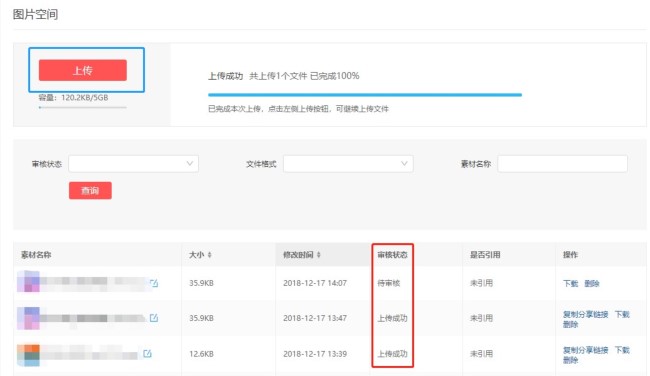Click the blurred file name in 13:47 row
Image resolution: width=650 pixels, height=376 pixels.
(x=94, y=318)
